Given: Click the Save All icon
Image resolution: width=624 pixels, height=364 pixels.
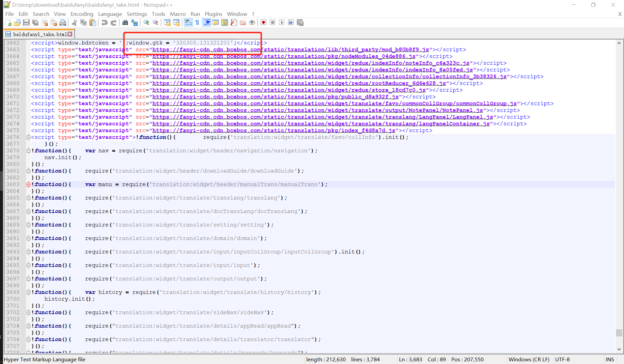Looking at the screenshot, I should tap(35, 23).
